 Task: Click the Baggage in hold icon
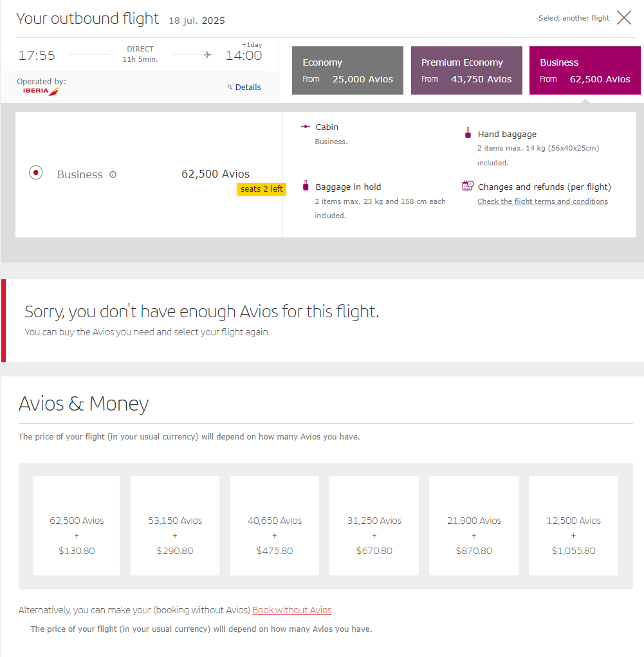(x=306, y=186)
